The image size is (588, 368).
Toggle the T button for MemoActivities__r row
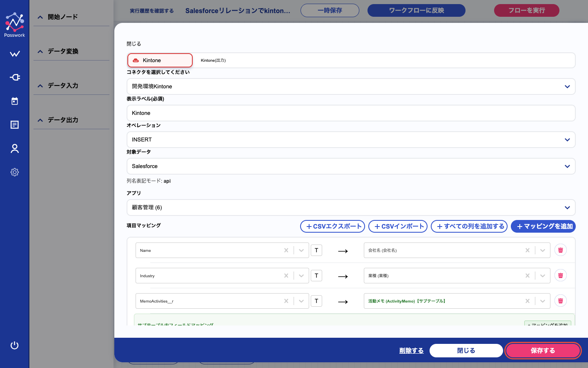pyautogui.click(x=316, y=301)
